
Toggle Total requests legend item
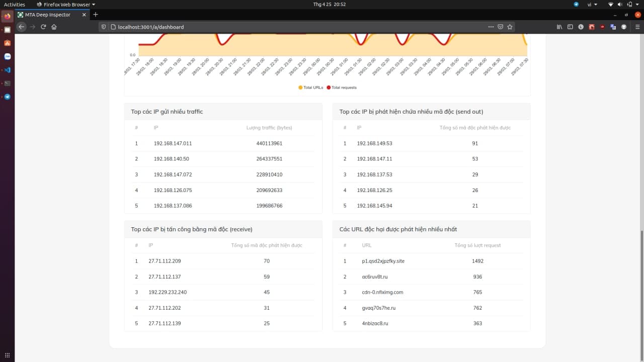coord(342,87)
